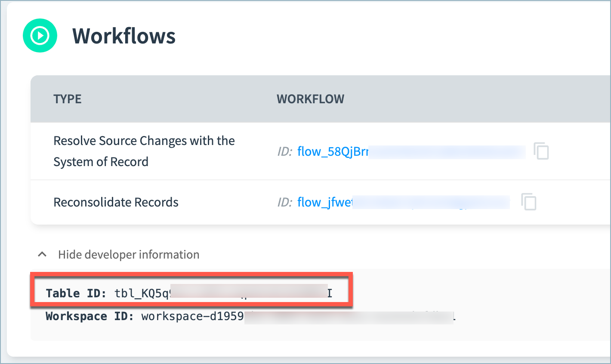This screenshot has width=611, height=364.
Task: Select the Workflows page heading
Action: pos(124,36)
